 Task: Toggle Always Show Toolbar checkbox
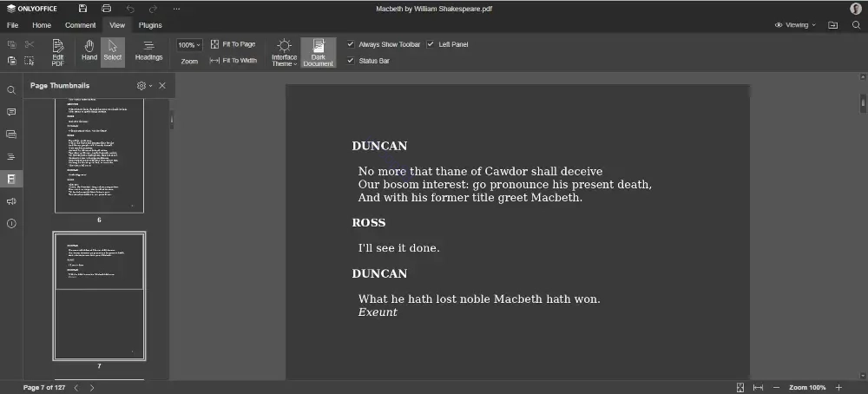(x=351, y=44)
